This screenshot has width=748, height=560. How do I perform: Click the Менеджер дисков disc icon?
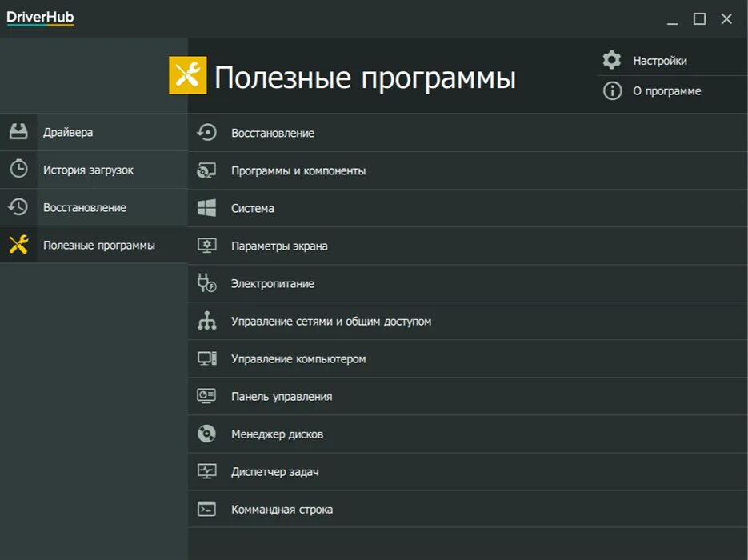(206, 434)
